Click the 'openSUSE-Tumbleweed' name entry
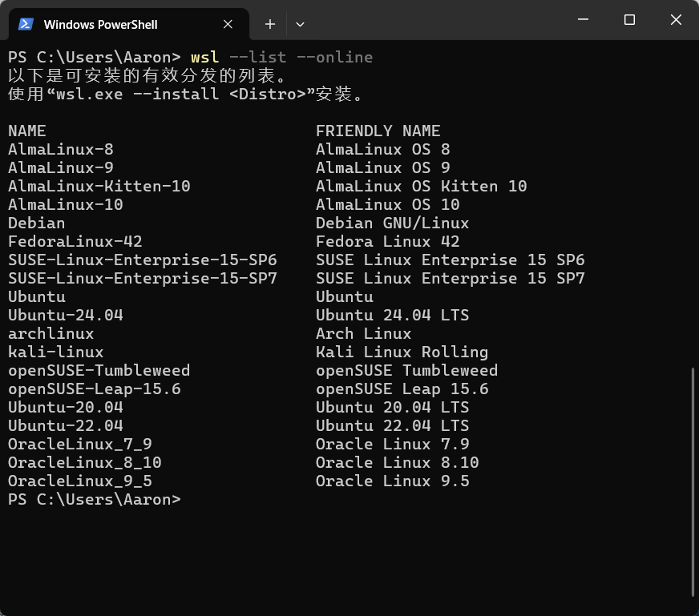 pyautogui.click(x=99, y=371)
